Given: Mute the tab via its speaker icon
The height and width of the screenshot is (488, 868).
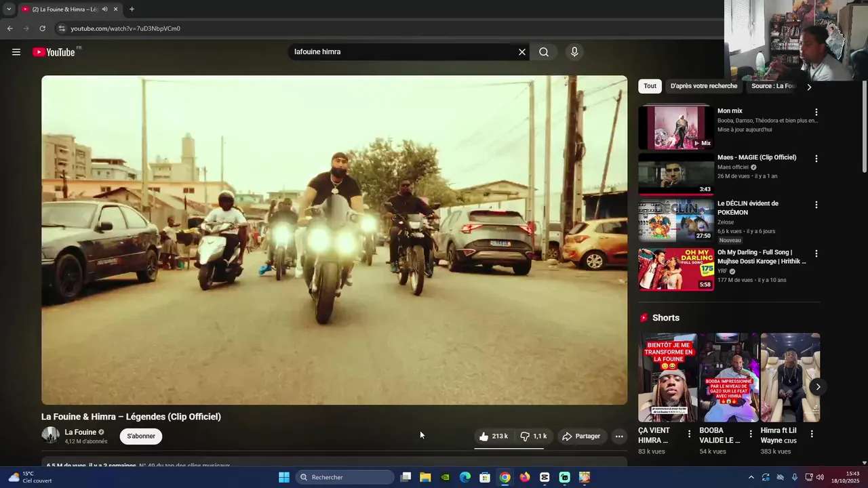Looking at the screenshot, I should click(x=104, y=9).
